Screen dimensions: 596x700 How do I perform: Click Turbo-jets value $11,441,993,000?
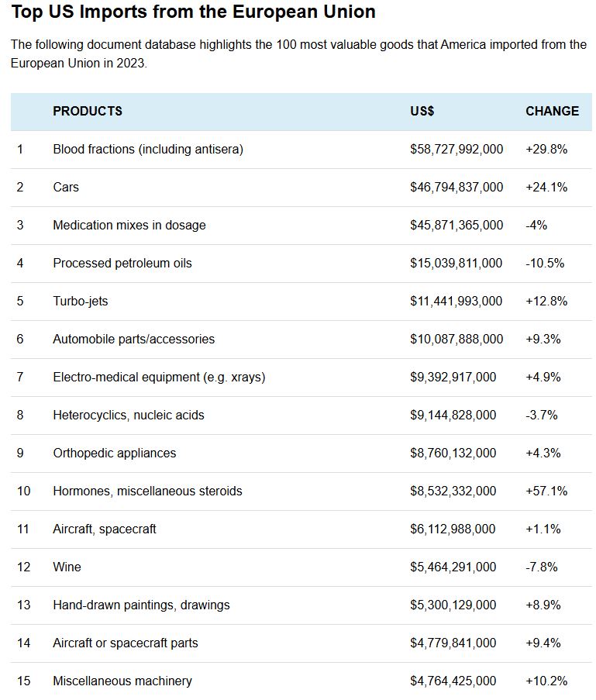coord(456,302)
